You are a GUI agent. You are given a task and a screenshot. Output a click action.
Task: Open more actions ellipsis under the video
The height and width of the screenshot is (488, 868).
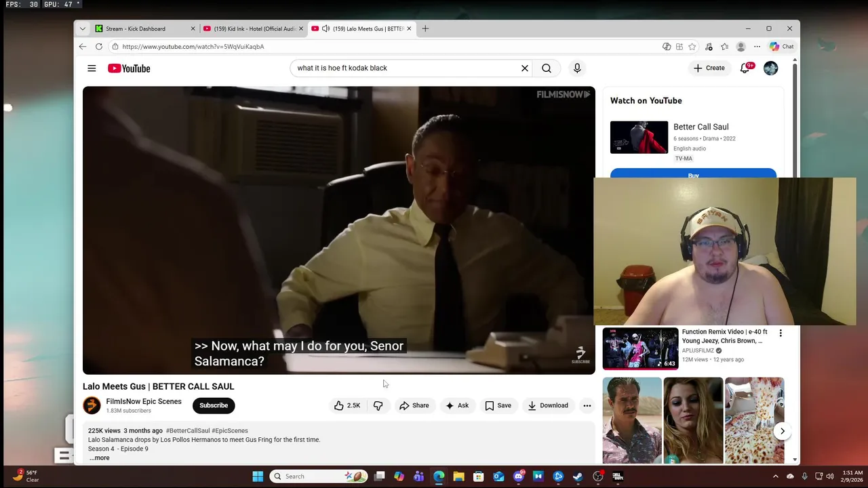pyautogui.click(x=587, y=405)
